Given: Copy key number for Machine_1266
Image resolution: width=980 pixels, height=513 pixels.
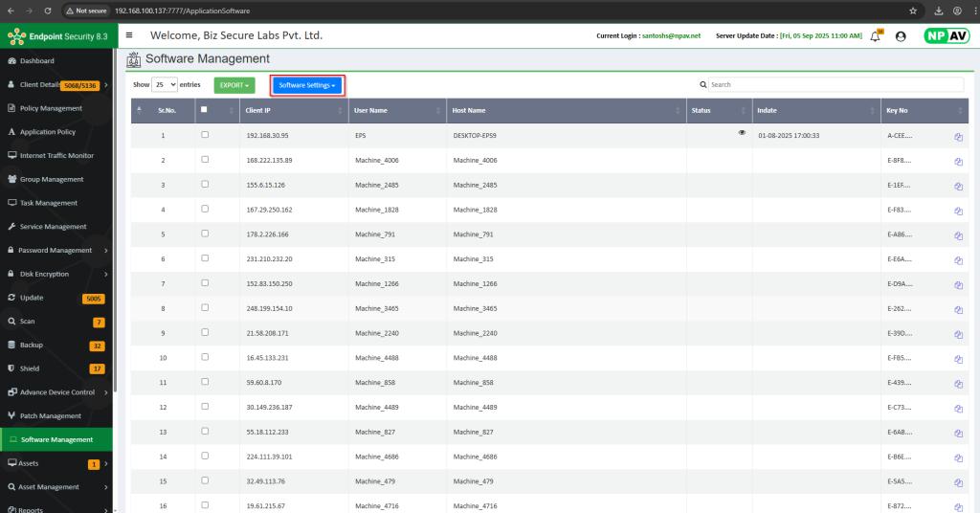Looking at the screenshot, I should click(958, 284).
